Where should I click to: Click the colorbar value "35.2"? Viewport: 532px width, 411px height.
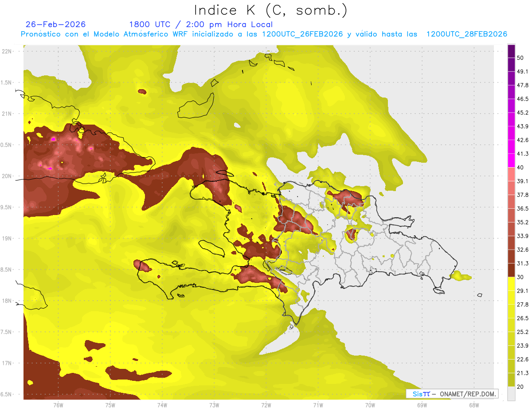[523, 222]
